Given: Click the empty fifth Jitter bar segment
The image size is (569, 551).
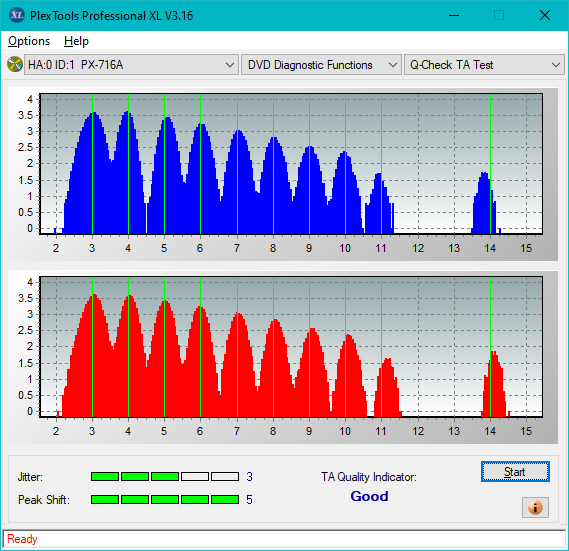Looking at the screenshot, I should click(x=225, y=477).
